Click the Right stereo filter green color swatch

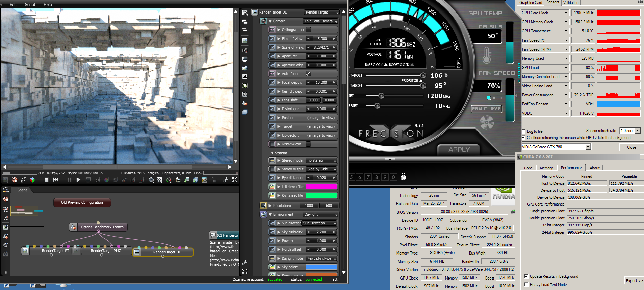point(321,195)
